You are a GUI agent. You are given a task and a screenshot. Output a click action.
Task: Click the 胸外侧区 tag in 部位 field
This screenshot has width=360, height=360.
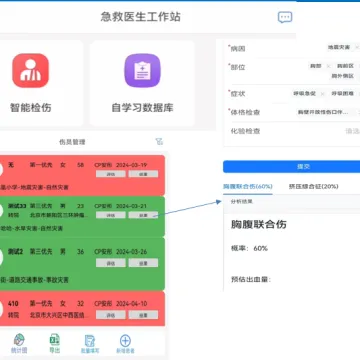(x=343, y=76)
